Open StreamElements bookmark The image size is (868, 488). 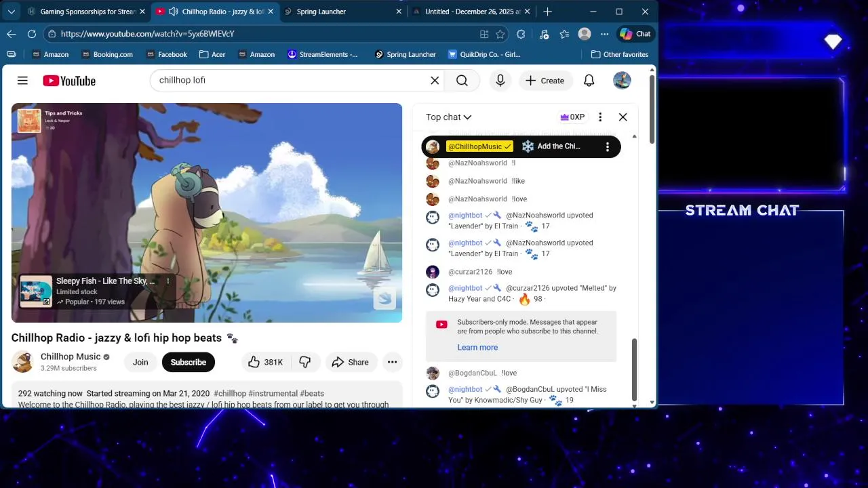(x=323, y=54)
